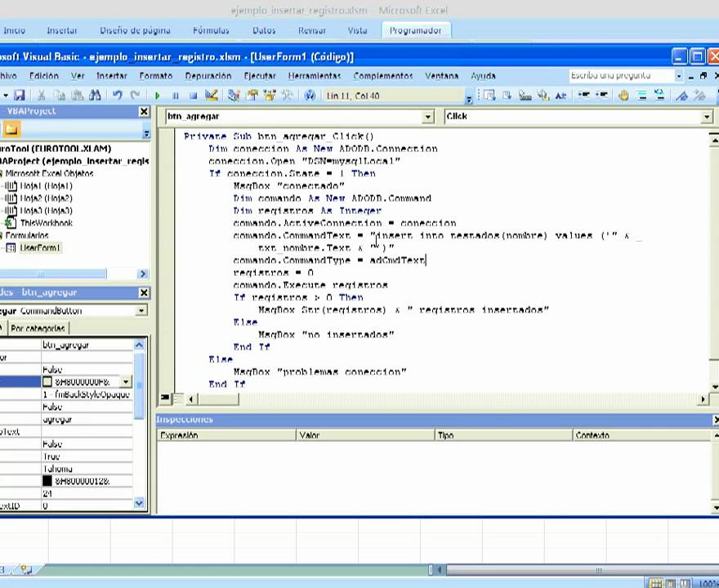This screenshot has height=588, width=719.
Task: Click the Toggle Folders icon in project panel
Action: tap(11, 129)
